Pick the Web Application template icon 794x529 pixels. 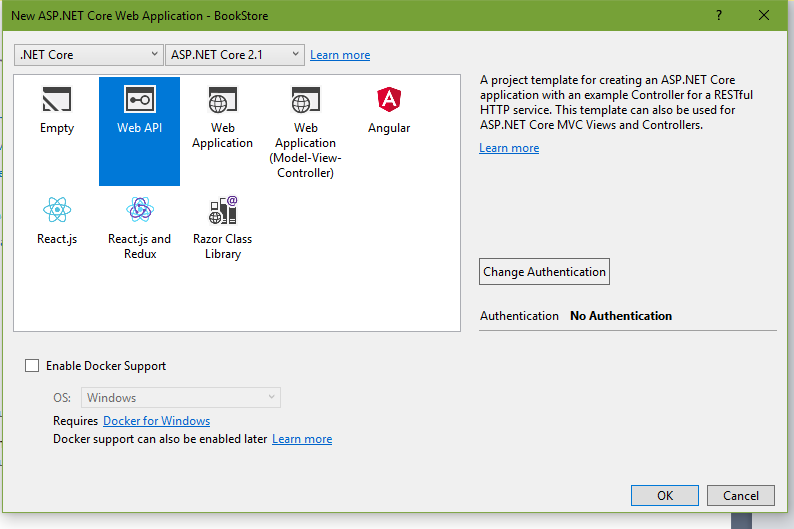[222, 100]
